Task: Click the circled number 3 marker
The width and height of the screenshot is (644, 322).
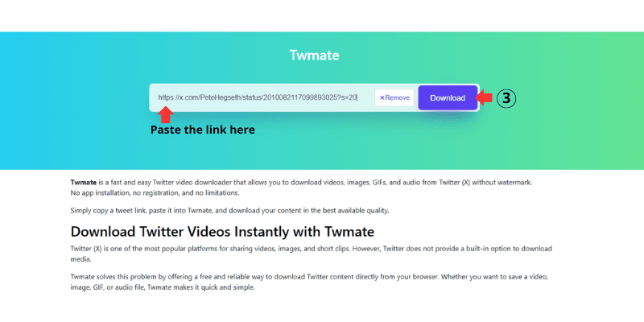Action: click(505, 98)
